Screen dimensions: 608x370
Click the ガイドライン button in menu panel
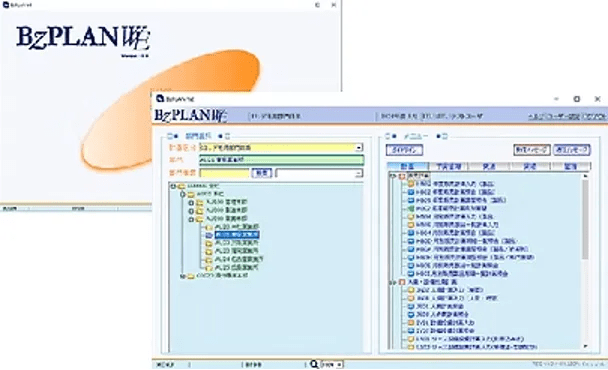[x=404, y=150]
